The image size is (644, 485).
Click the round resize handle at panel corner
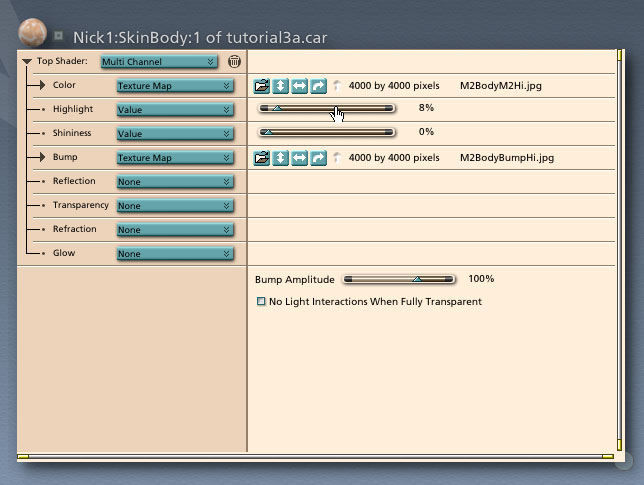[624, 460]
